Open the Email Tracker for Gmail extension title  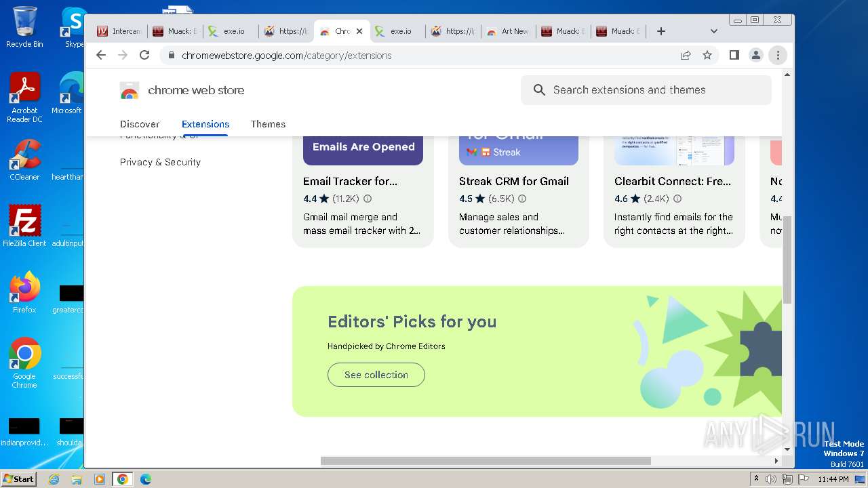350,181
